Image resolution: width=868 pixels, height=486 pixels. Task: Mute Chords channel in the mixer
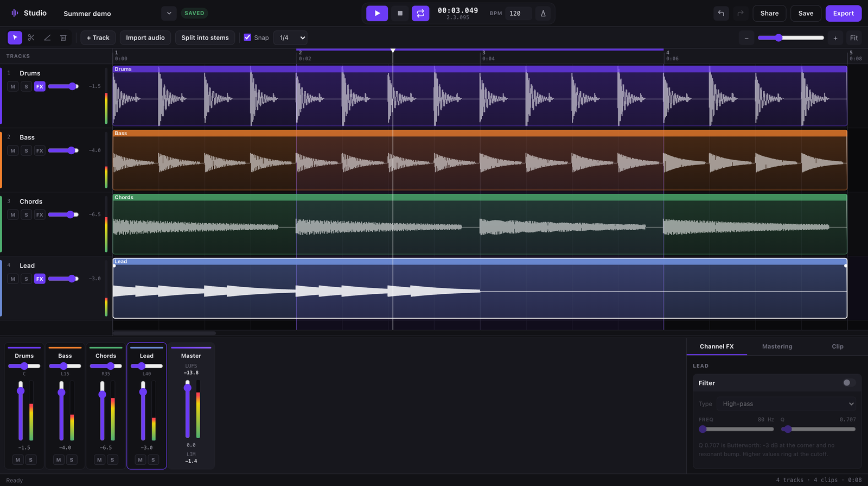coord(99,460)
